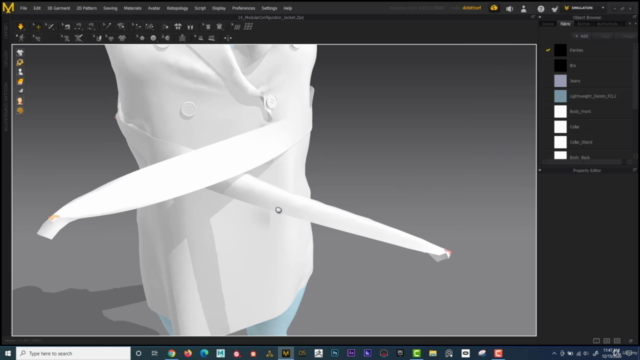This screenshot has width=640, height=360.
Task: Switch to the Buttonhole tab in Object Browser
Action: 607,24
